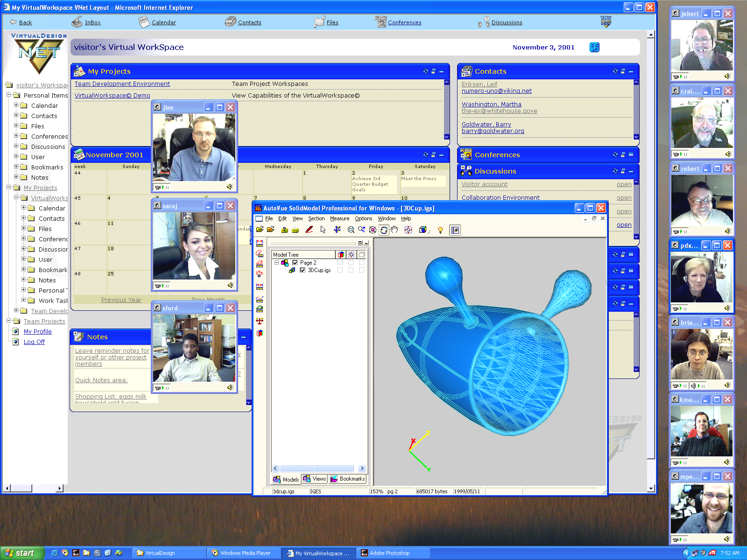Expand the Team Development node in sidebar tree
Viewport: 747px width, 560px height.
16,310
